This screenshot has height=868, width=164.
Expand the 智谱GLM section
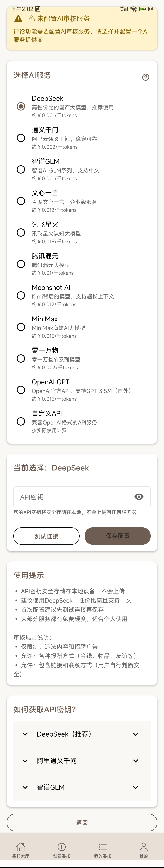[x=81, y=787]
